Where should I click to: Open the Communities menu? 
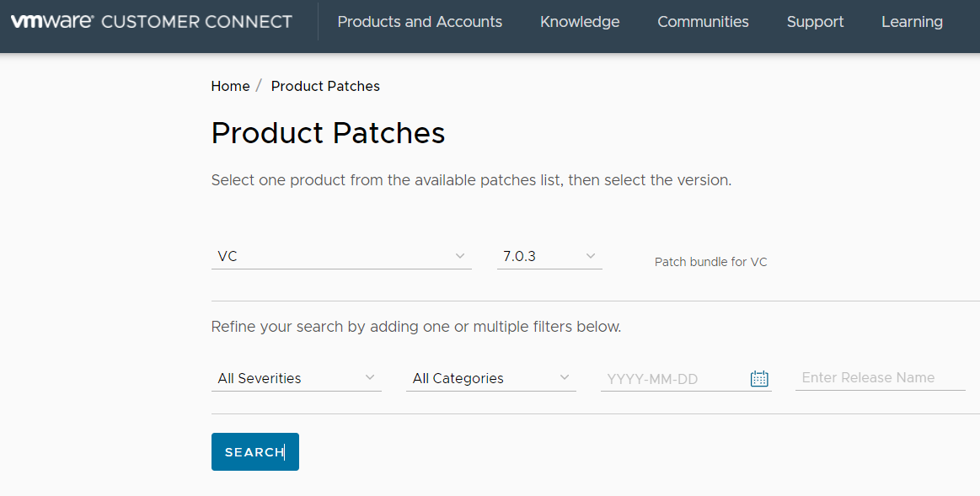(703, 22)
